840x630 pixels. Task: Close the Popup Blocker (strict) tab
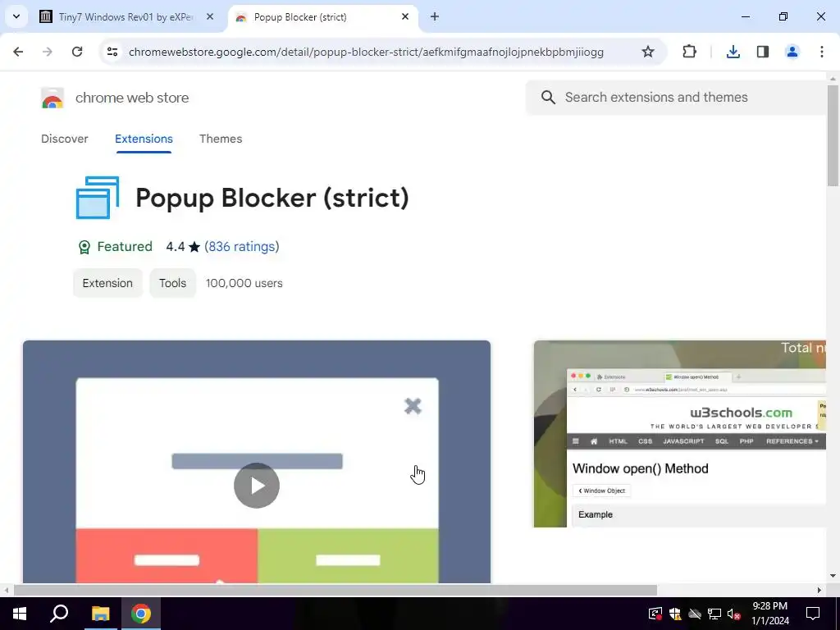[x=405, y=17]
